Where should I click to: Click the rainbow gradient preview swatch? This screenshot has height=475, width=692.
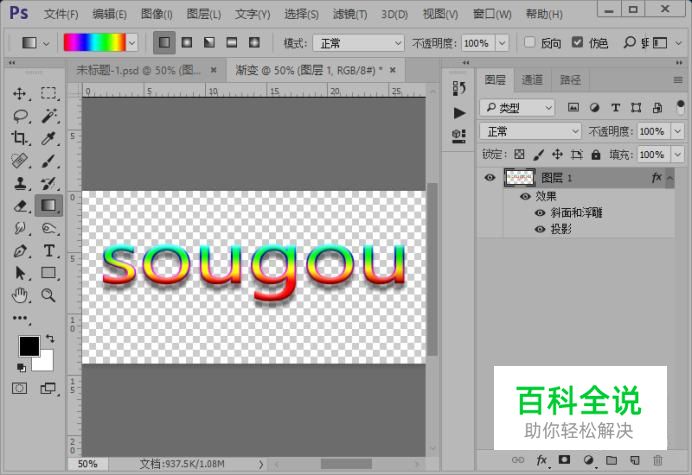[x=94, y=43]
